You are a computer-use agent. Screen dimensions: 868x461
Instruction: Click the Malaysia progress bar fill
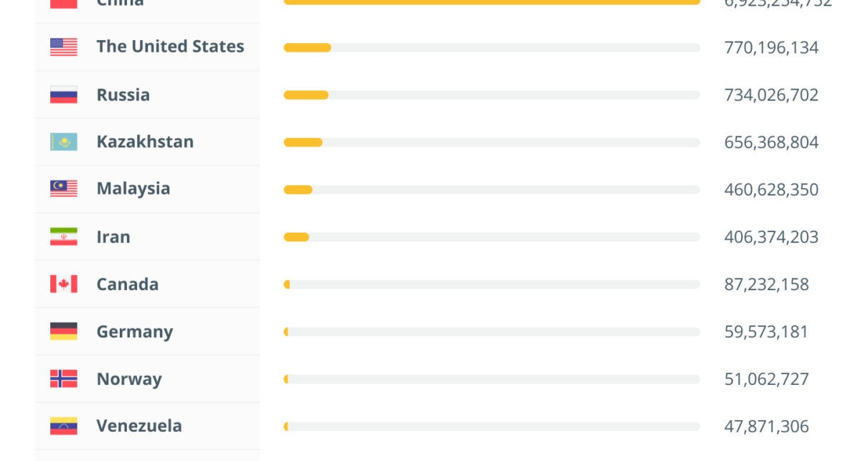[298, 190]
